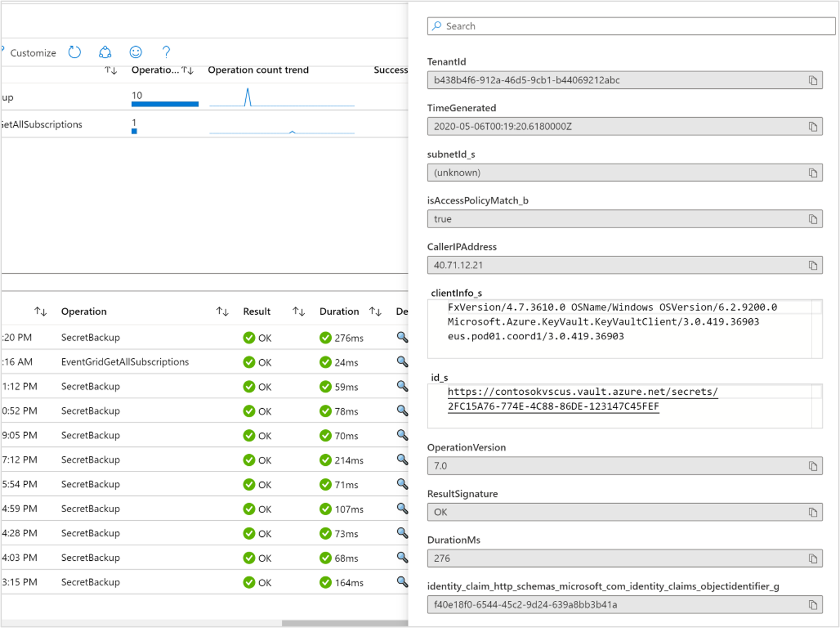Sort the table by Duration column
840x628 pixels.
click(375, 311)
